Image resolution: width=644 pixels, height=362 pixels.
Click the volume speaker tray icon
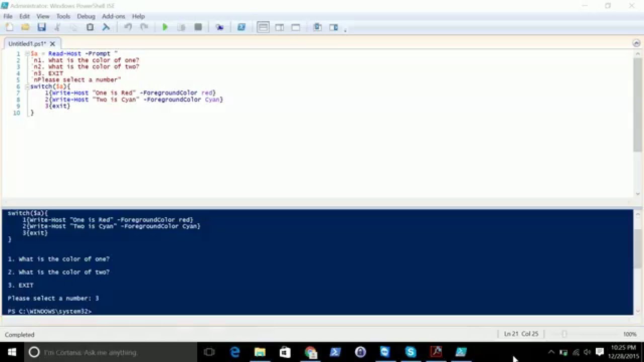coord(587,352)
